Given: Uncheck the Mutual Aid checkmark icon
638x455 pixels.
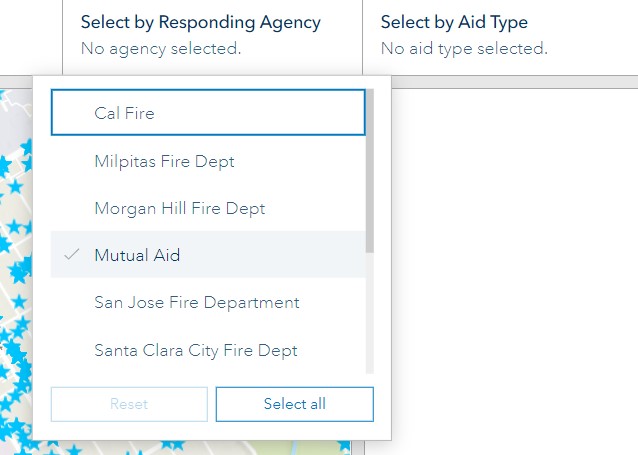Looking at the screenshot, I should pos(71,255).
